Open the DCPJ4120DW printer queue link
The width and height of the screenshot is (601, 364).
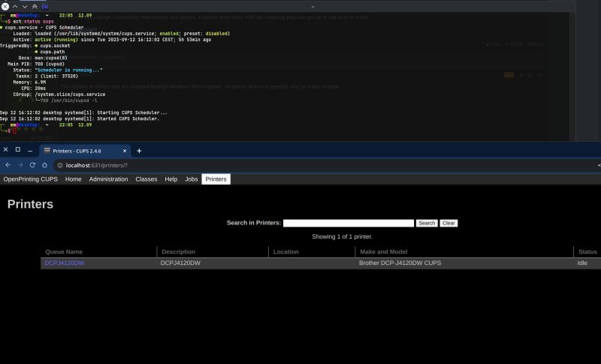pyautogui.click(x=65, y=263)
